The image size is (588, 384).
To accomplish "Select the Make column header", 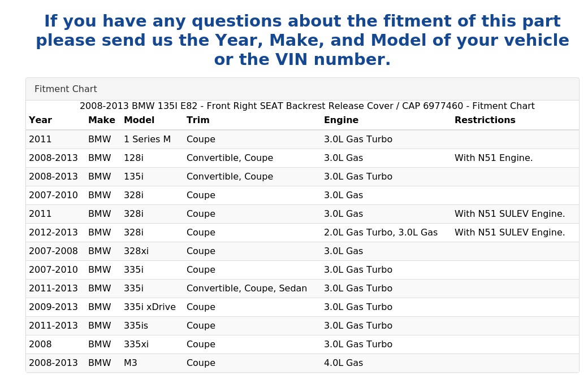I will coord(102,120).
